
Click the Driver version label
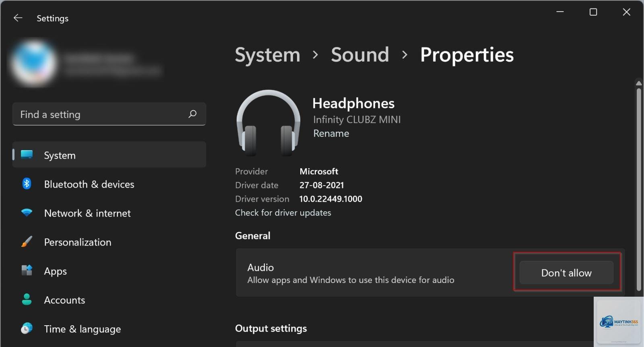pos(262,199)
